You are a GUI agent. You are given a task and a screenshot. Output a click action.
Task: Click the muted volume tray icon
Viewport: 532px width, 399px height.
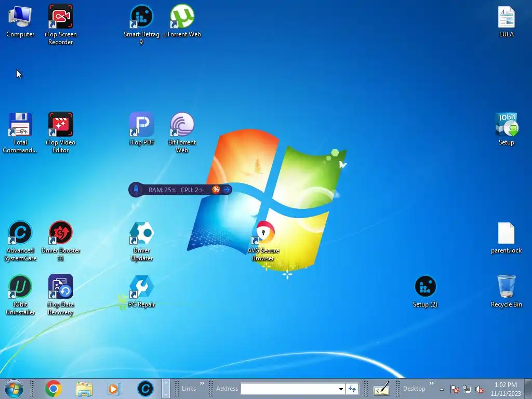pyautogui.click(x=480, y=389)
